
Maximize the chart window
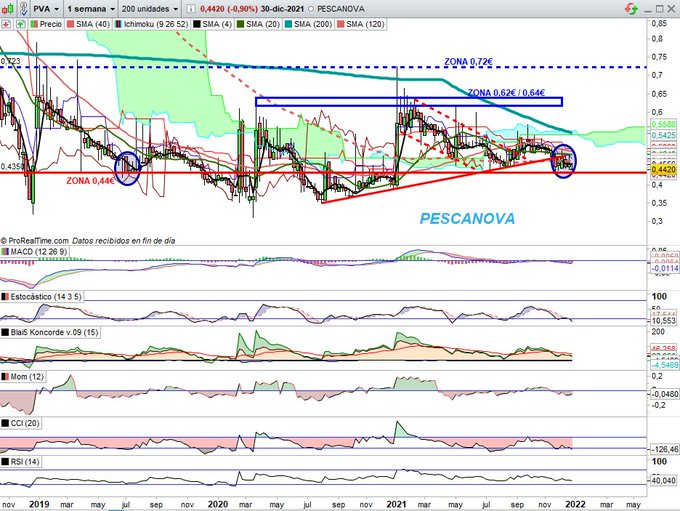pyautogui.click(x=660, y=9)
